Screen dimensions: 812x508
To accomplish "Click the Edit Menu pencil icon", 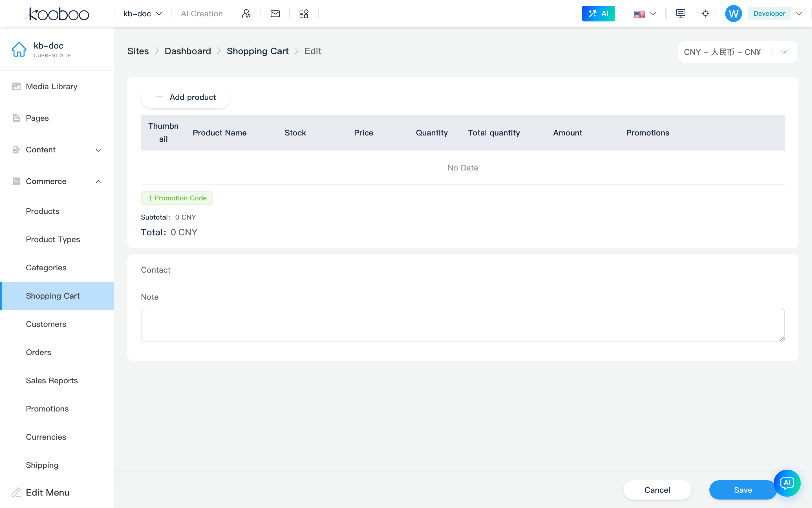I will (x=16, y=492).
